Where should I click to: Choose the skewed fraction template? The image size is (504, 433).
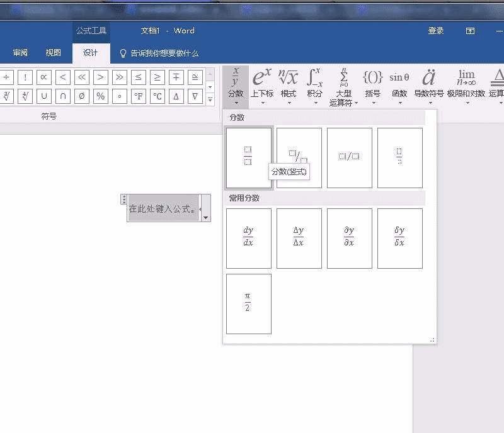(x=299, y=158)
